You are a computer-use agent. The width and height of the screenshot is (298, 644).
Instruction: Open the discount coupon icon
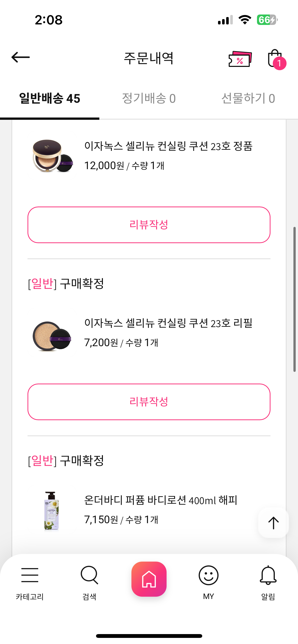click(240, 59)
